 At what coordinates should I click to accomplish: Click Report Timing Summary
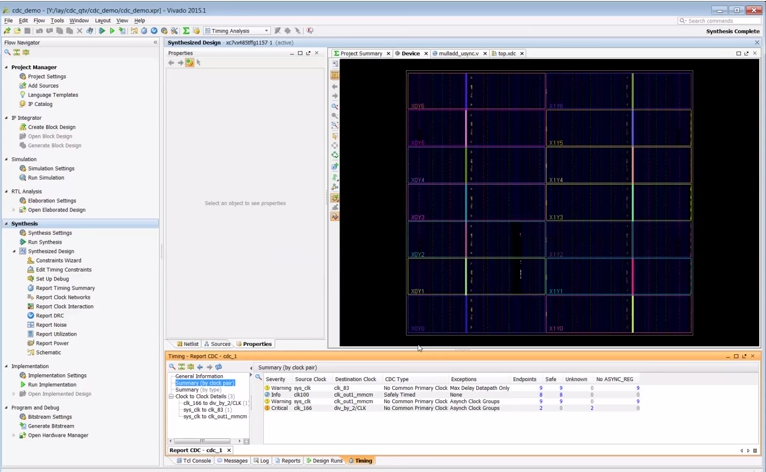tap(65, 288)
